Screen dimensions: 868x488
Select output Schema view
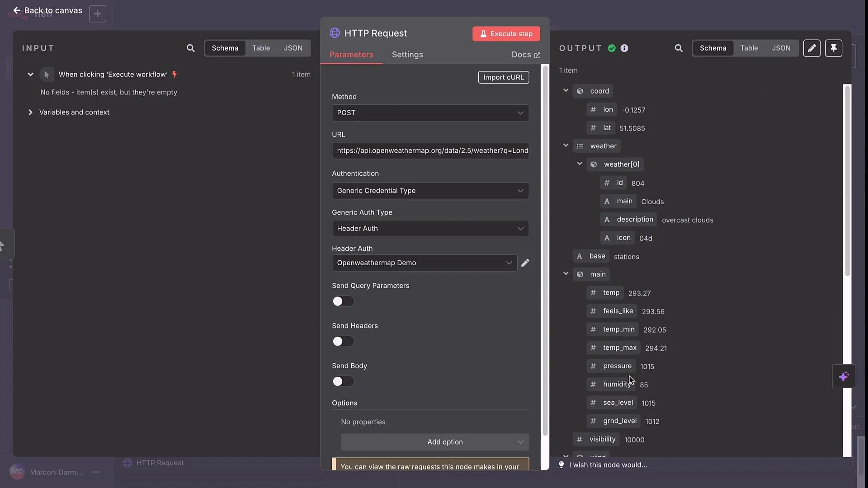[713, 48]
